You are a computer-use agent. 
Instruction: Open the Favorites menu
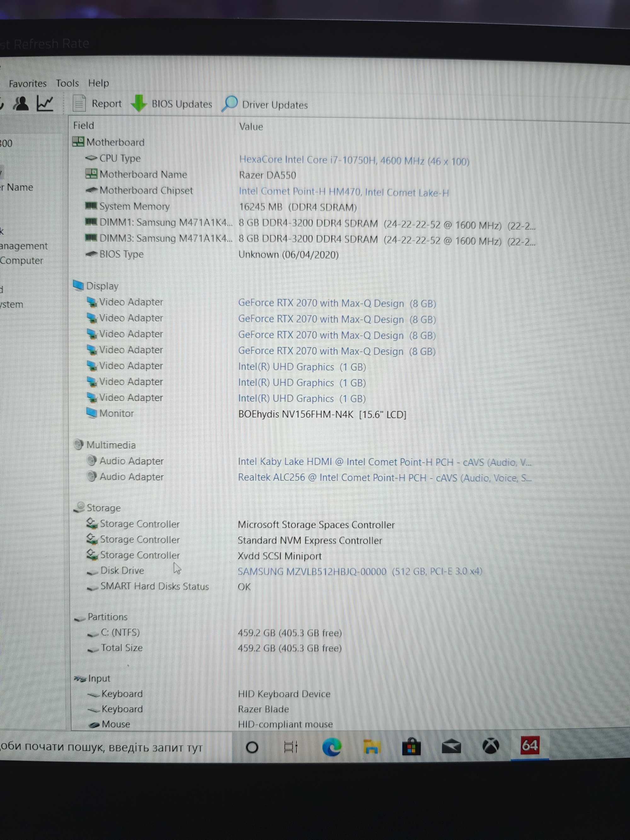click(x=27, y=83)
